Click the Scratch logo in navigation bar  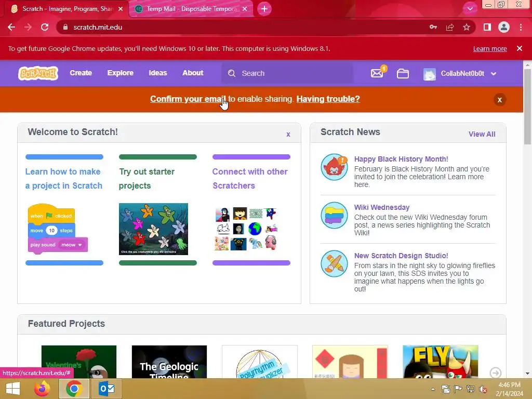coord(38,73)
